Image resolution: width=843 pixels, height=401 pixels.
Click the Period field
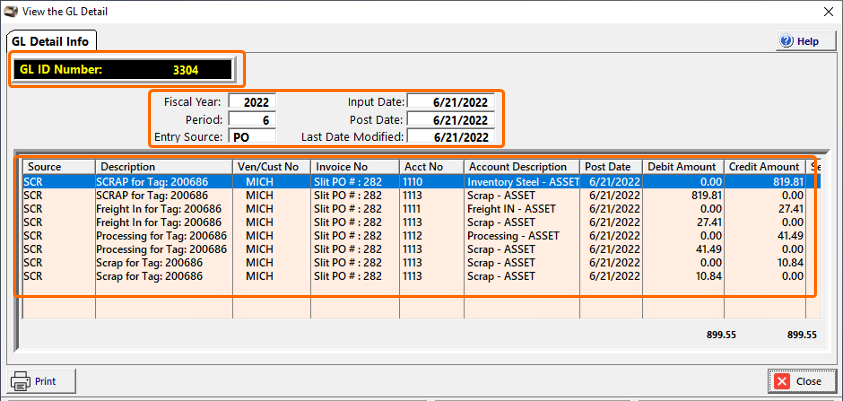[x=251, y=119]
